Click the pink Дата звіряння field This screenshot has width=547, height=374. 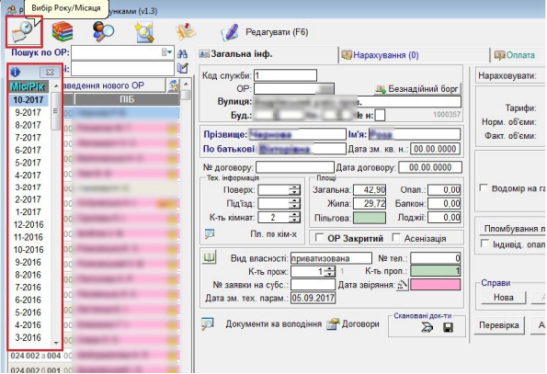[x=435, y=285]
